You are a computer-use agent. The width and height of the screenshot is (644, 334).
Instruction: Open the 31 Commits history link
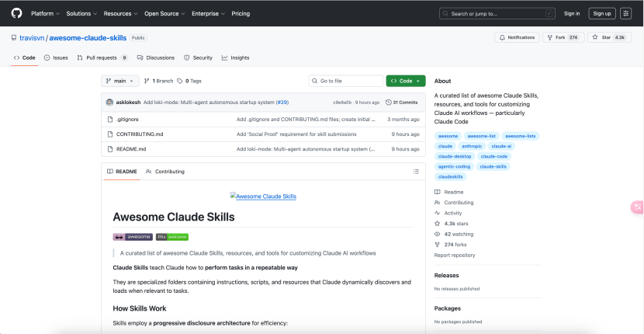pyautogui.click(x=405, y=102)
